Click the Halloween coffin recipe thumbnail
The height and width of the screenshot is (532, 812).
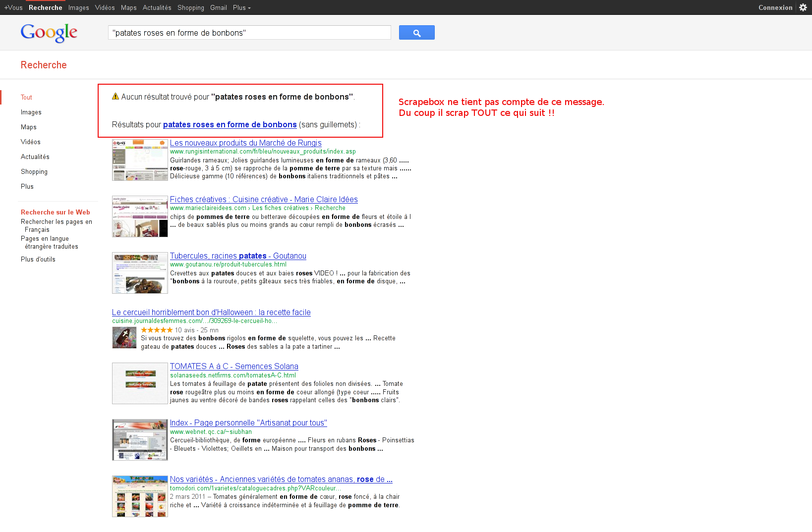[124, 338]
